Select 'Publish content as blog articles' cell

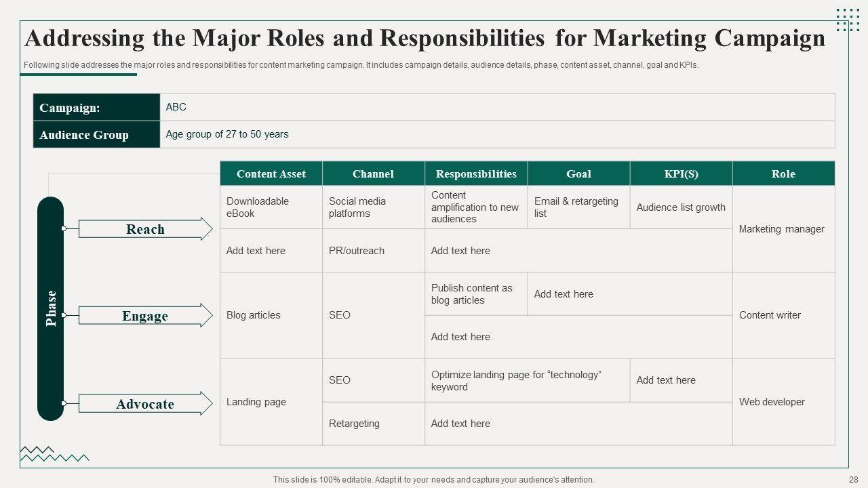click(x=476, y=294)
